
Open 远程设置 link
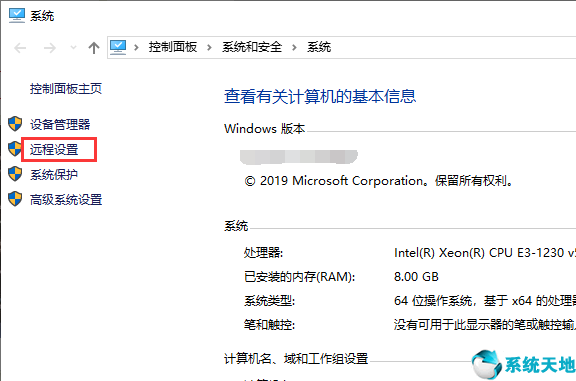click(x=54, y=150)
